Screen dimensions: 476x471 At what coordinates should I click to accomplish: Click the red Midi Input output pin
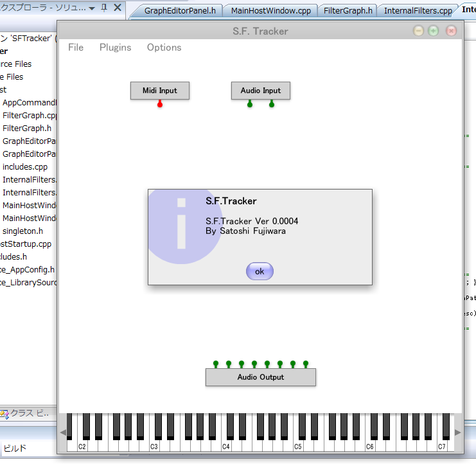(x=160, y=104)
